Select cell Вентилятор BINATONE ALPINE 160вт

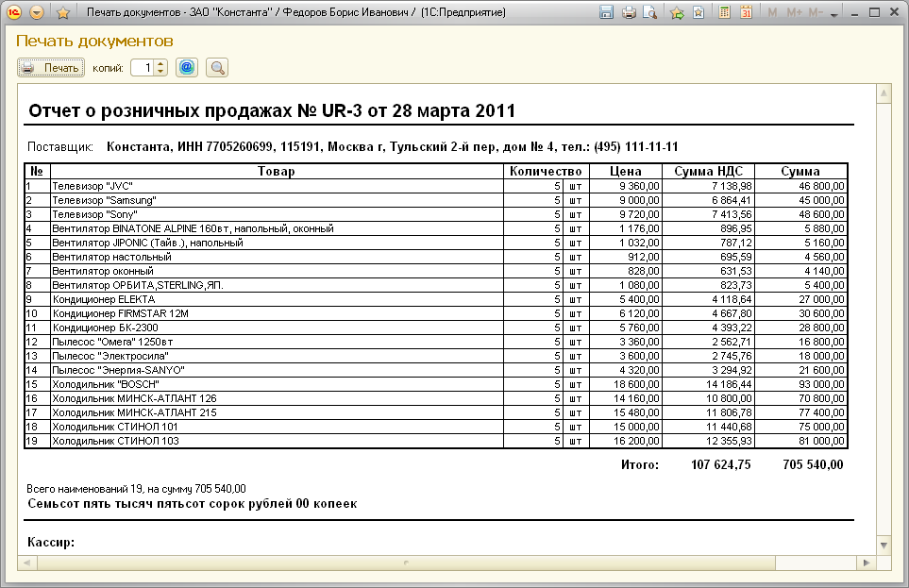(277, 228)
